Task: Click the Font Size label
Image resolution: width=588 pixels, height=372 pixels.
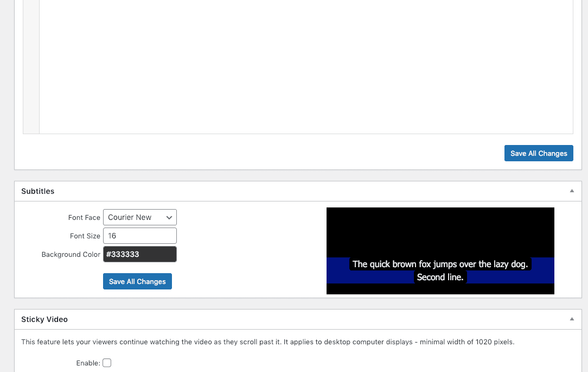Action: [85, 236]
